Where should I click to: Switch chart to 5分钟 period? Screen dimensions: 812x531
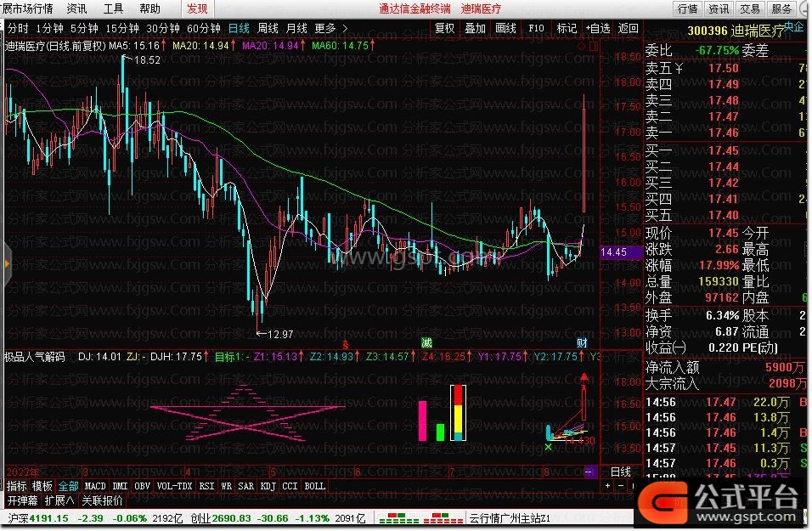(84, 28)
